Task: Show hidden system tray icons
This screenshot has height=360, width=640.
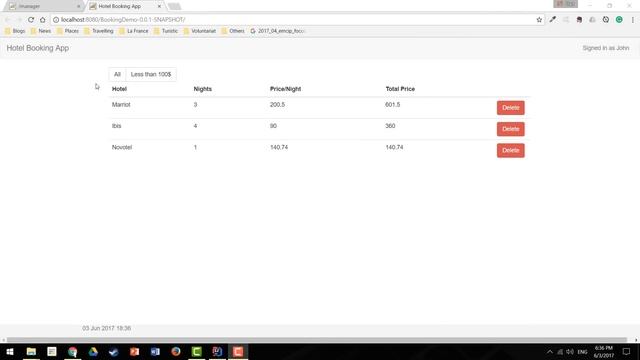Action: 550,352
